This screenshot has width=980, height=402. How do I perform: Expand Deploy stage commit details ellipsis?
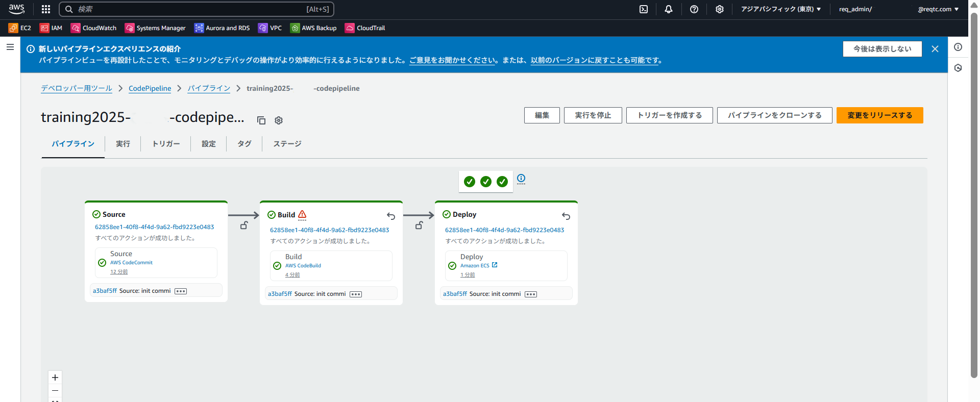(x=531, y=294)
